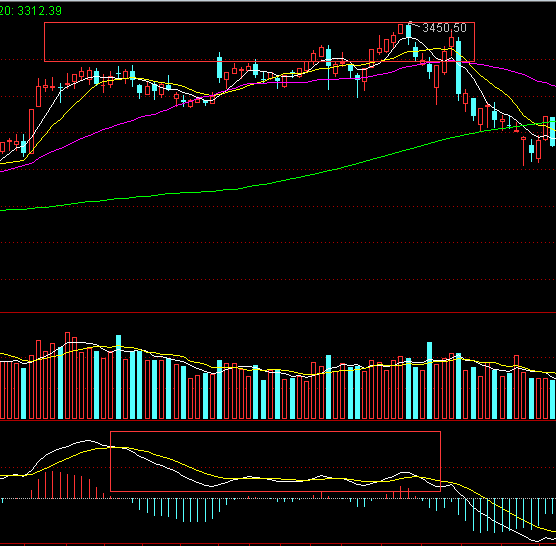The width and height of the screenshot is (556, 546).
Task: Click the lowest red candlestick near the right edge
Action: pyautogui.click(x=524, y=151)
